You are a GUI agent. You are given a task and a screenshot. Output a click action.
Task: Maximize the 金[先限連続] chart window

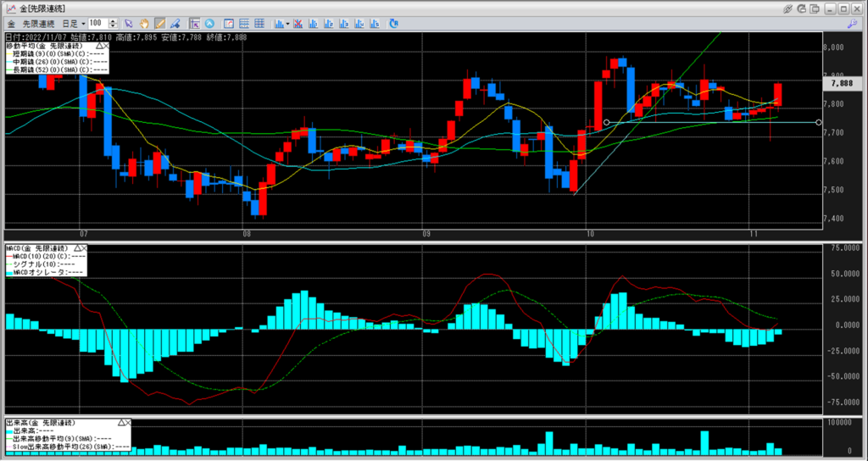pyautogui.click(x=843, y=8)
